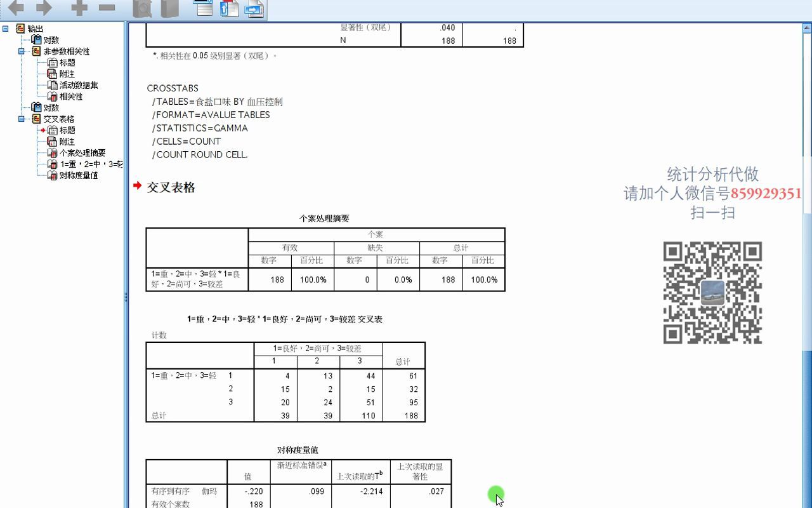Click the crosstab column total 110
The image size is (812, 508).
361,416
